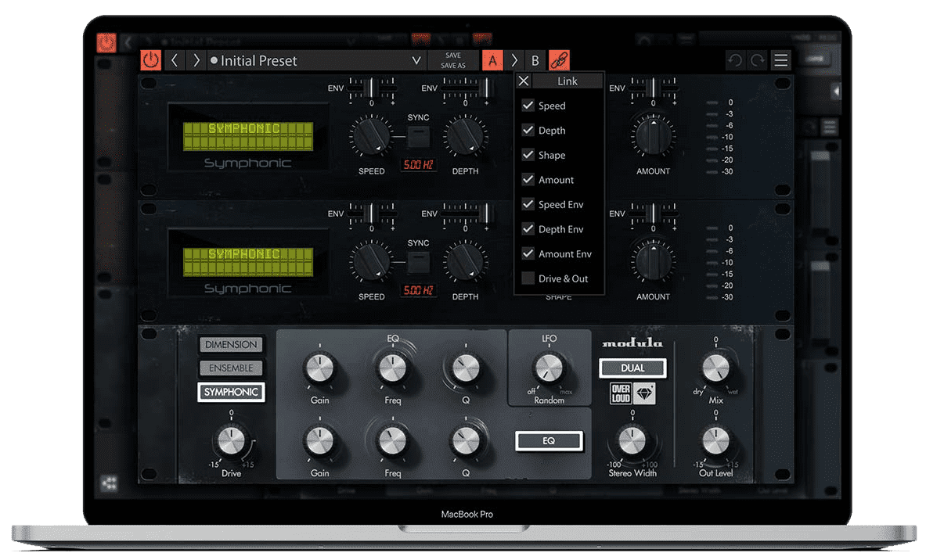Uncheck the Depth link checkbox
The height and width of the screenshot is (560, 926).
coord(528,131)
